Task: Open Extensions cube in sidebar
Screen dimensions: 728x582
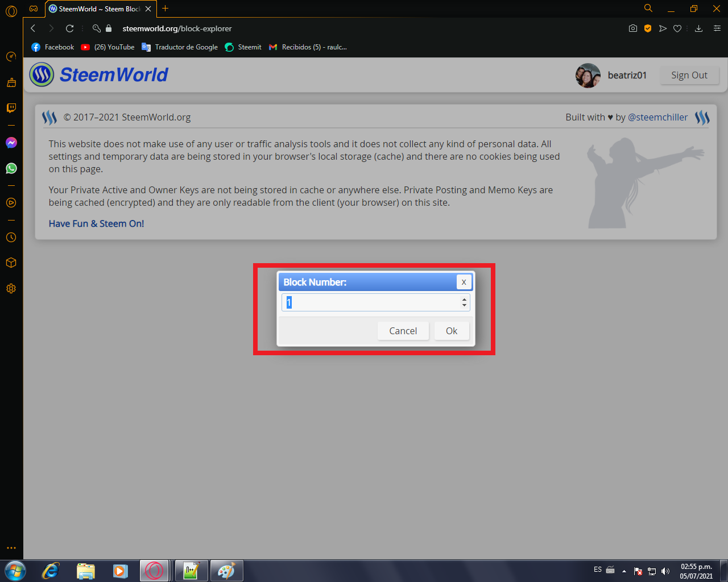Action: point(11,263)
